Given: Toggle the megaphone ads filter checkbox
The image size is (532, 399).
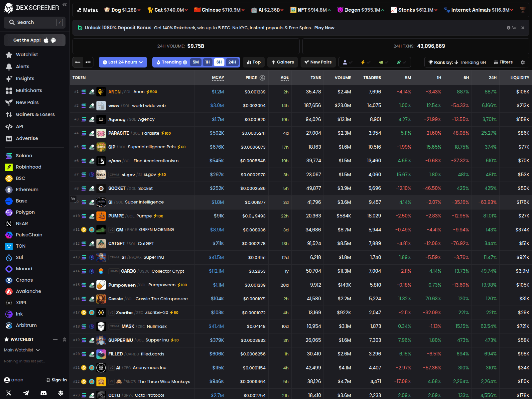Looking at the screenshot, I should coord(383,62).
